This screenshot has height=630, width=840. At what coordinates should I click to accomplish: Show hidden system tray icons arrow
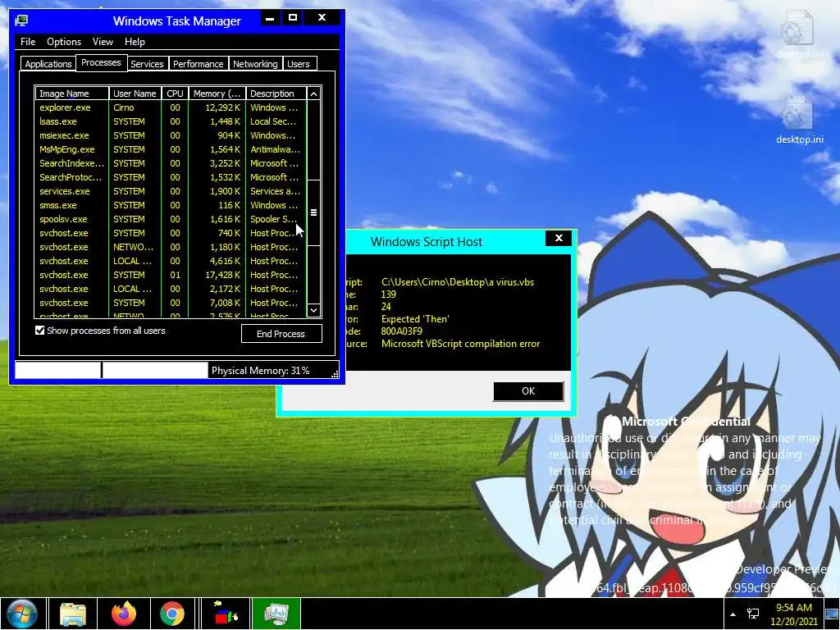[x=733, y=614]
